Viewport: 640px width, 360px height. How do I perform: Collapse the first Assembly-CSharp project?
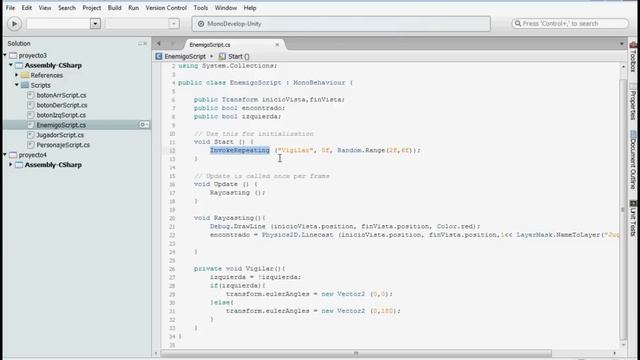11,65
